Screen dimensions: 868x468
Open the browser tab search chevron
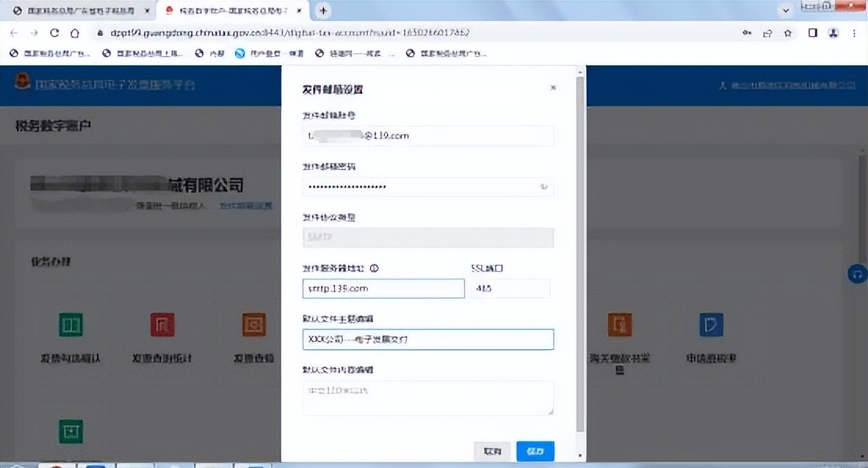pyautogui.click(x=786, y=10)
